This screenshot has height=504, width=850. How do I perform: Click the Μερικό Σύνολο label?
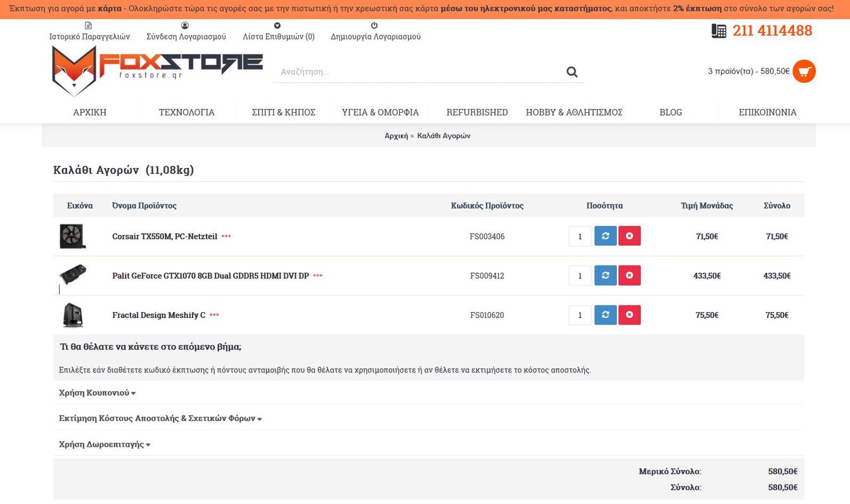click(x=670, y=471)
